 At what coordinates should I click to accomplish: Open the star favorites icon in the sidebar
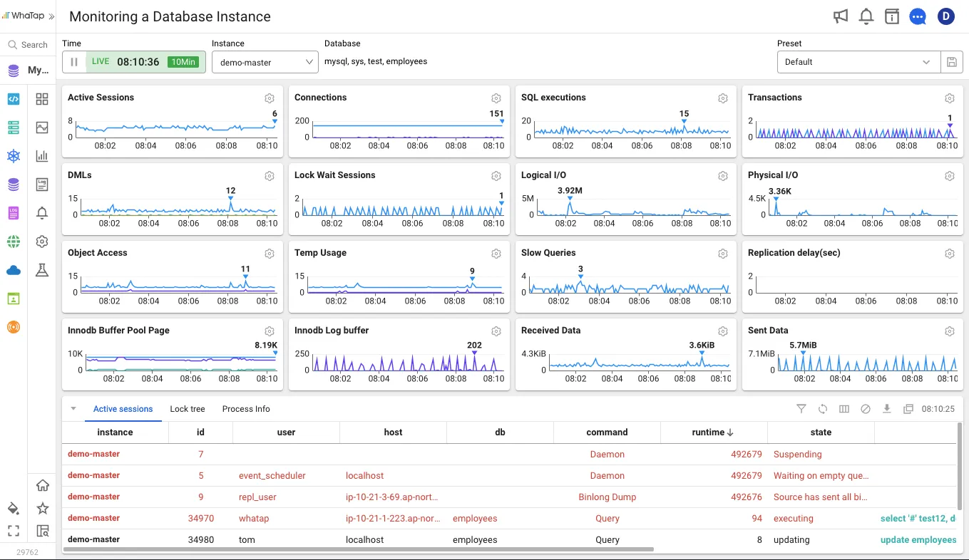click(x=43, y=508)
